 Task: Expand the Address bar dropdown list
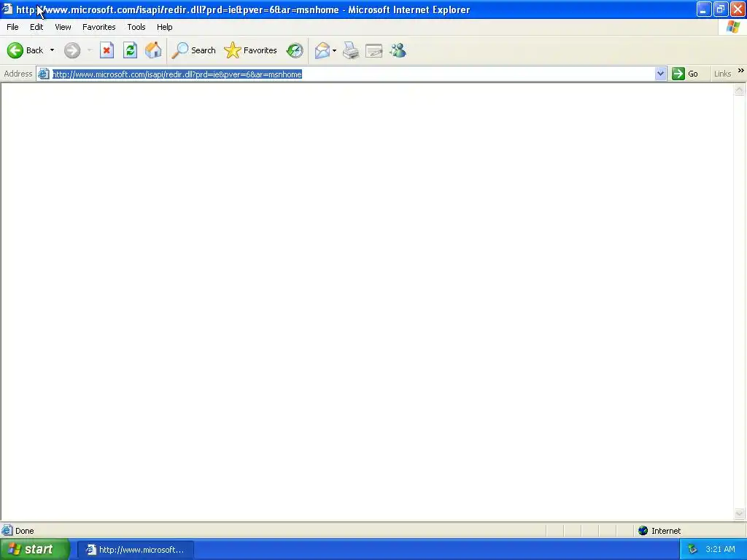[660, 74]
